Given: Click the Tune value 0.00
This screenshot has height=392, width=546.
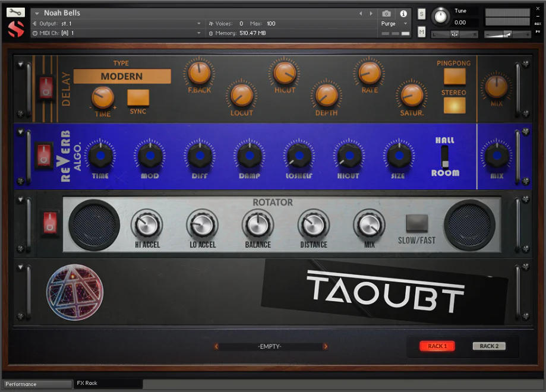Looking at the screenshot, I should pos(460,23).
